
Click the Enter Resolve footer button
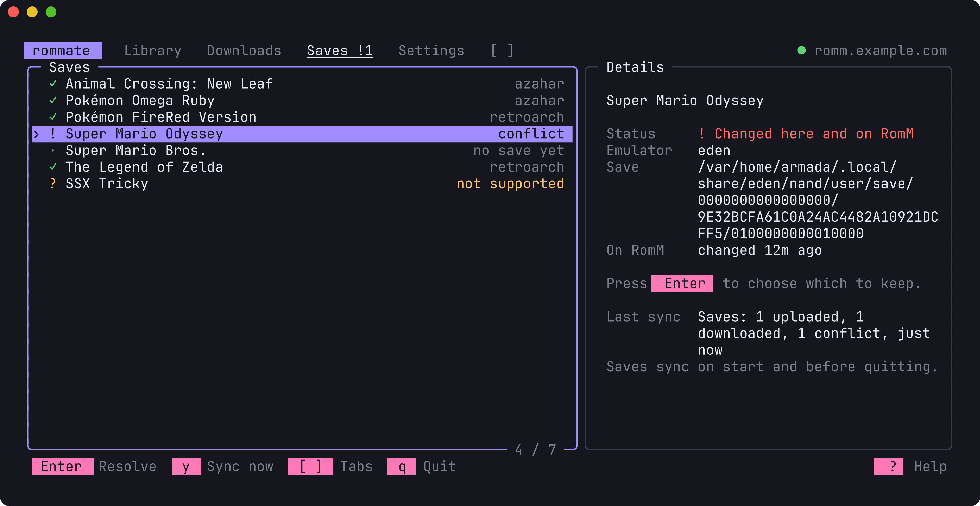tap(94, 466)
